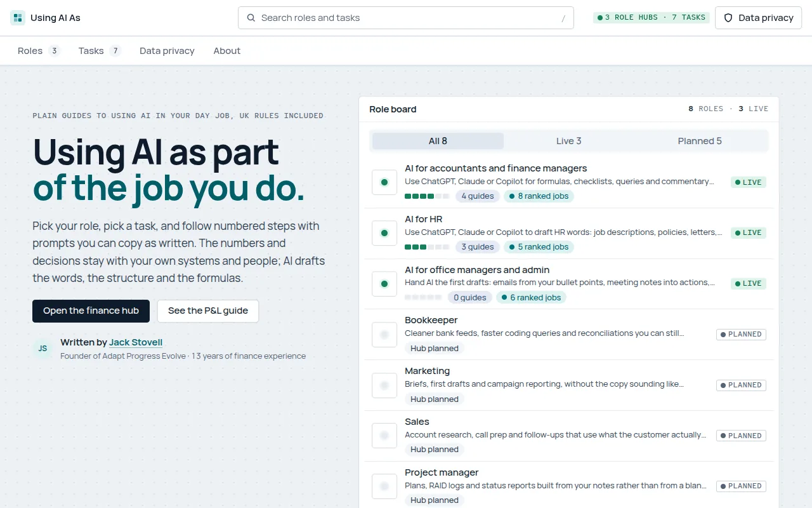Click the Using AI As site title

tap(55, 18)
